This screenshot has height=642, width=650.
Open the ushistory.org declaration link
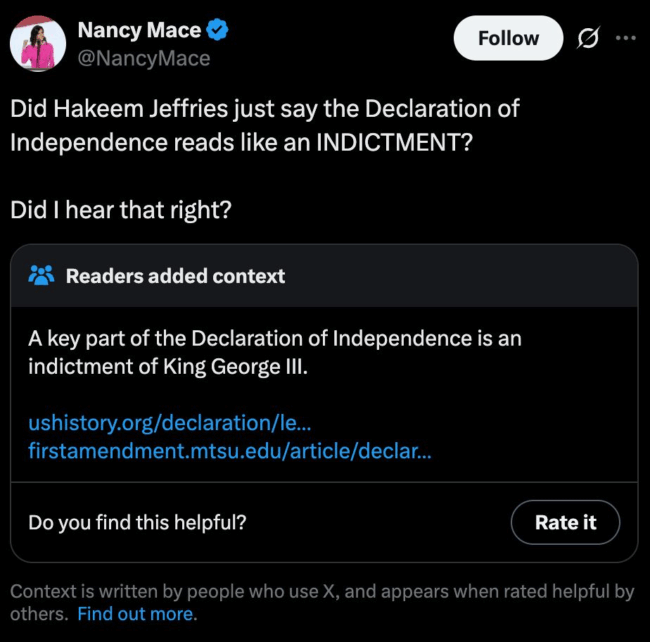click(x=170, y=423)
